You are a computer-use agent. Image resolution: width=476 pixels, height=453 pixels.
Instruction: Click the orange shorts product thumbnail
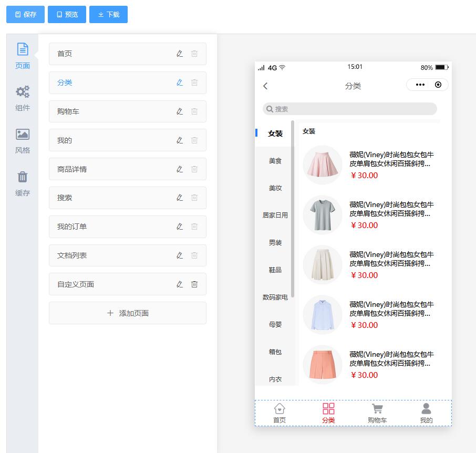323,364
